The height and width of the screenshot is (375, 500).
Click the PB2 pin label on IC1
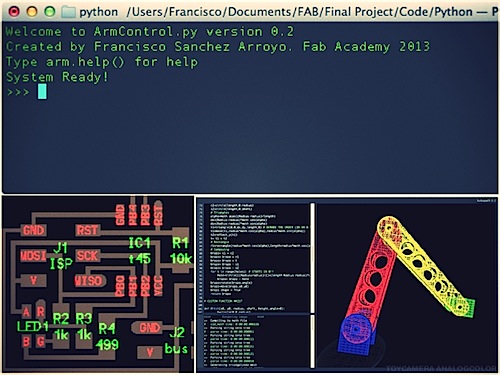(x=145, y=286)
